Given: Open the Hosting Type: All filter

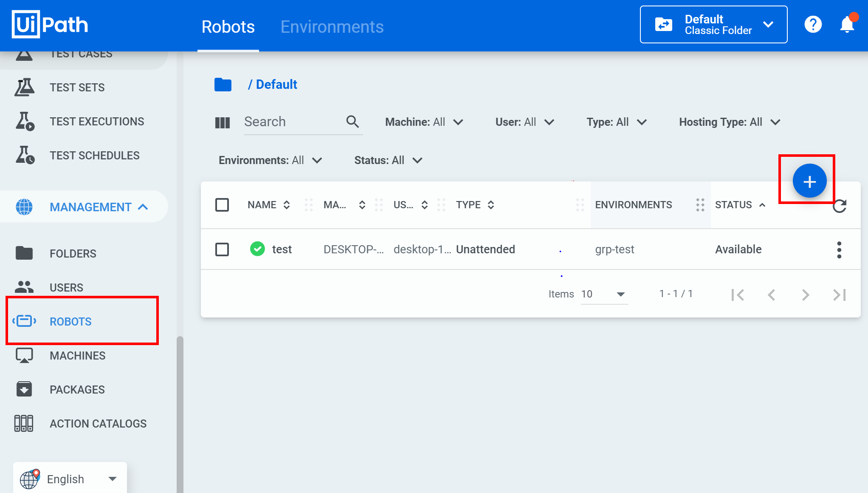Looking at the screenshot, I should point(729,122).
